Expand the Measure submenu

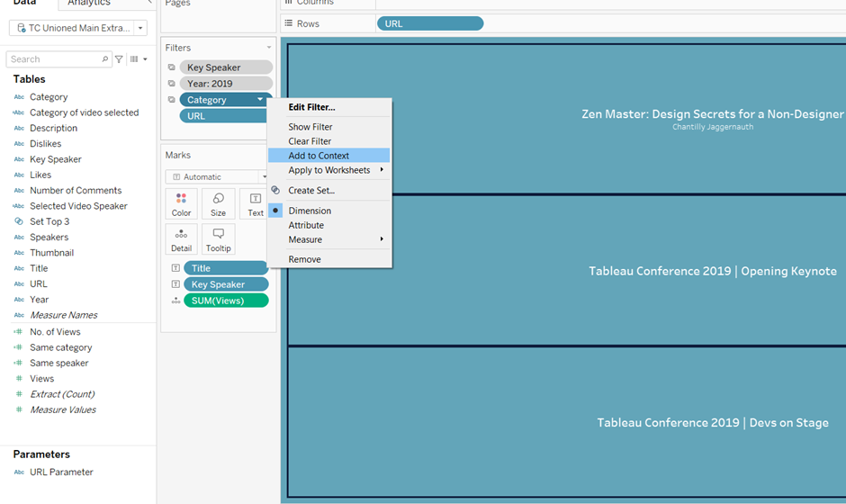click(x=382, y=239)
